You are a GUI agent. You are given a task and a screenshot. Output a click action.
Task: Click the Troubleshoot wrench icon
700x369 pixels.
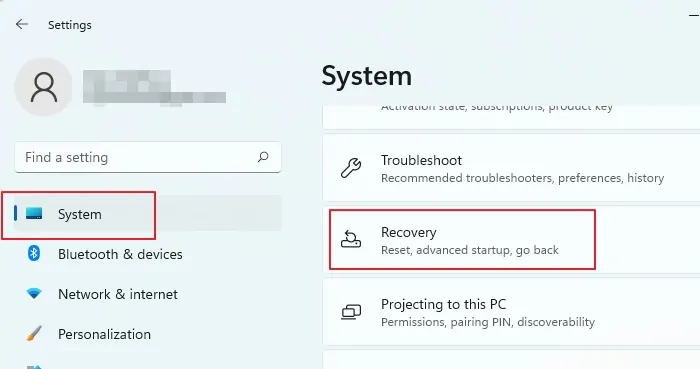click(x=351, y=168)
